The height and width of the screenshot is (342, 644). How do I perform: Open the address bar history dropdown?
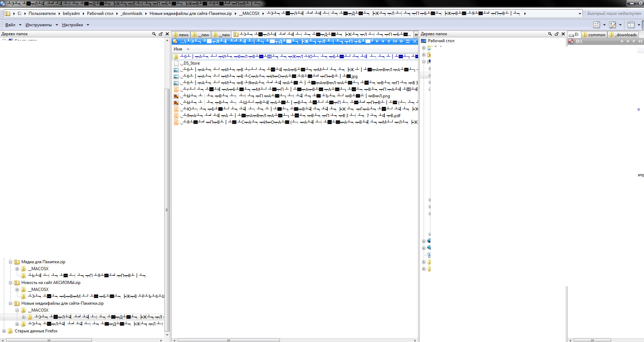point(580,14)
